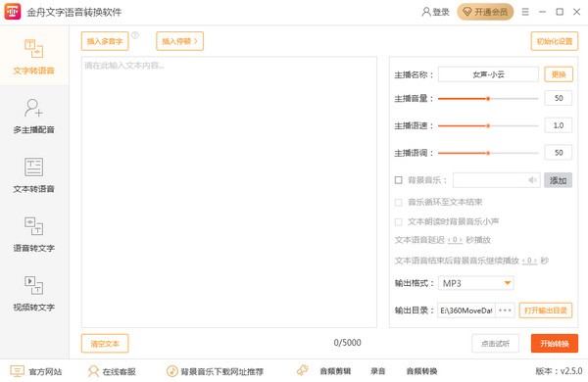Click the app logo icon in title bar
The image size is (588, 382).
(13, 12)
